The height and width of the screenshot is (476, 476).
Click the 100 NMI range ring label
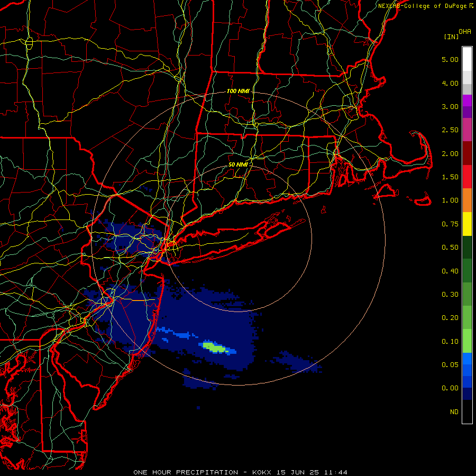coord(238,91)
